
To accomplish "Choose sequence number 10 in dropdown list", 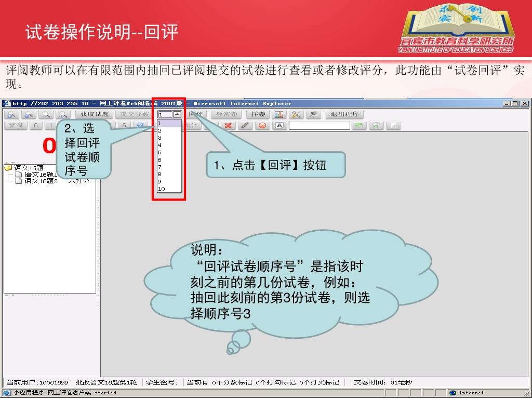I will pos(169,189).
